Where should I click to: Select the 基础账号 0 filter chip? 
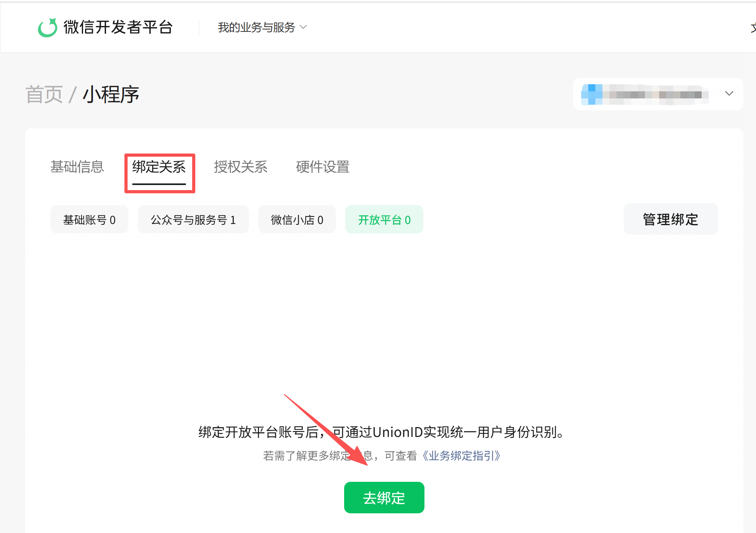(x=89, y=220)
